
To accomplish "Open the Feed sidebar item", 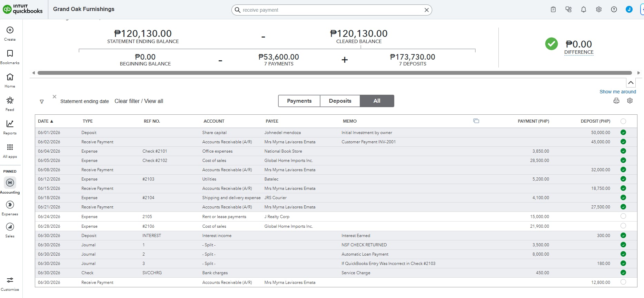I will click(x=10, y=104).
